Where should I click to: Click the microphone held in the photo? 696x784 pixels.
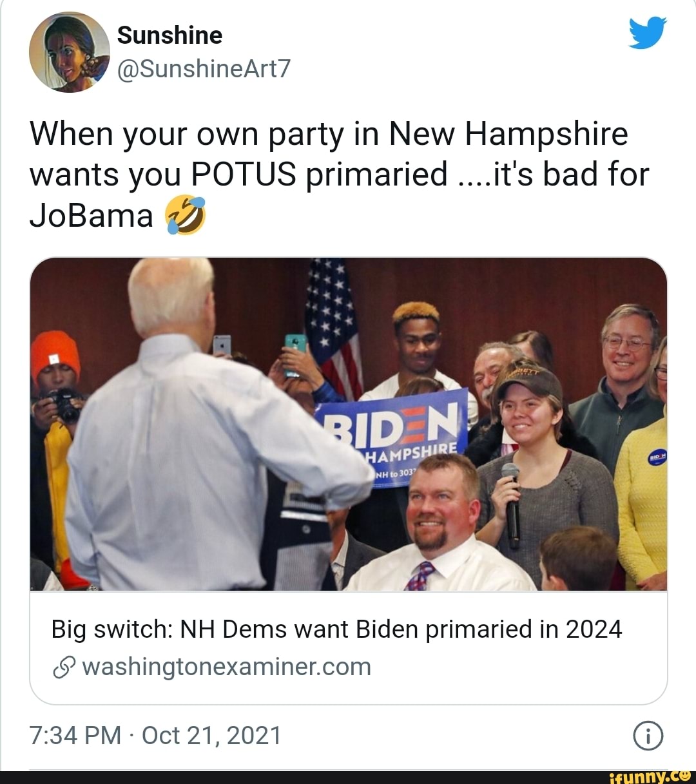[x=512, y=504]
